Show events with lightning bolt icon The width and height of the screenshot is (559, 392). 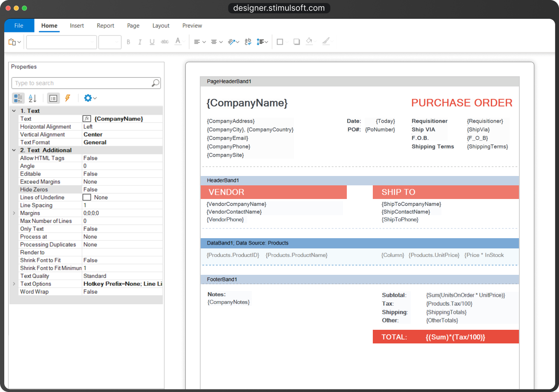point(67,98)
